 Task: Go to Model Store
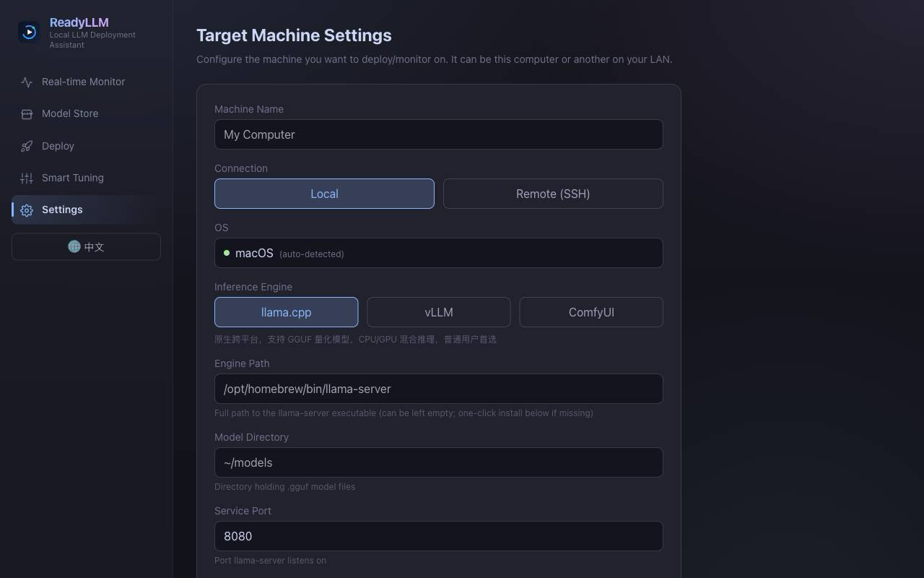coord(86,113)
